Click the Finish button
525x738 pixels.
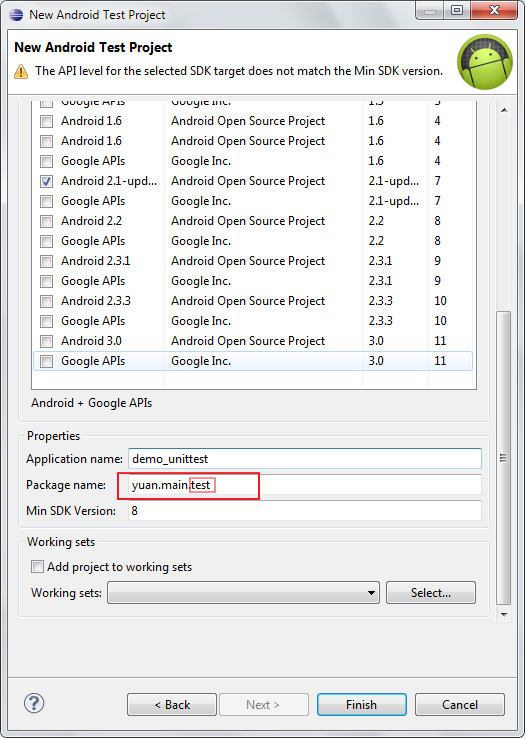tap(362, 705)
